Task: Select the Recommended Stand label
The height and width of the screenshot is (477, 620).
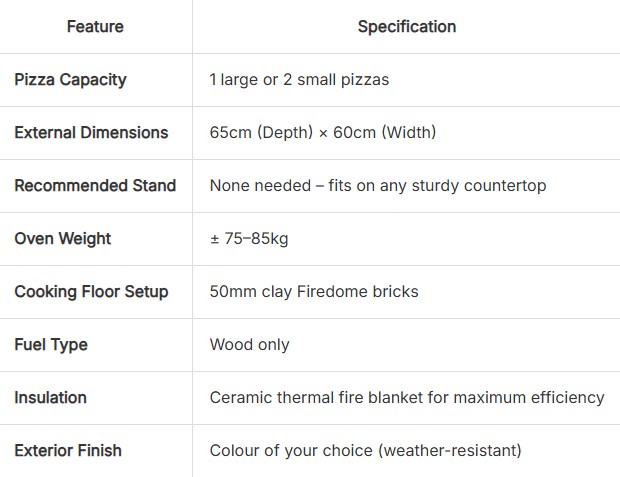Action: (x=95, y=186)
